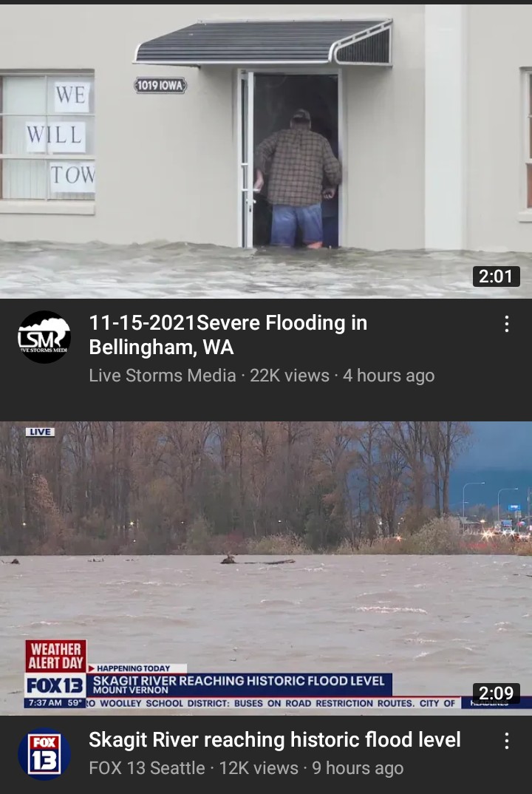Tap the 'WEATHER ALERT DAY' graphic in thumbnail
532x794 pixels.
pyautogui.click(x=55, y=656)
